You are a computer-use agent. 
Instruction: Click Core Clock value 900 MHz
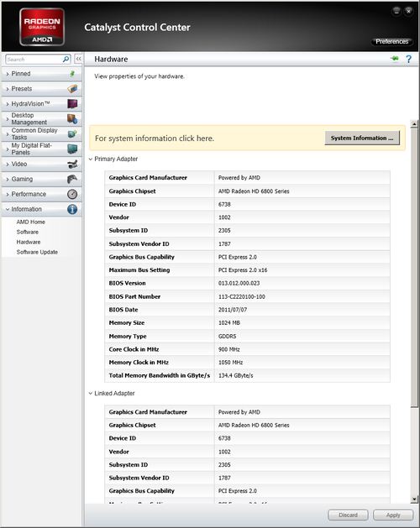(x=229, y=349)
